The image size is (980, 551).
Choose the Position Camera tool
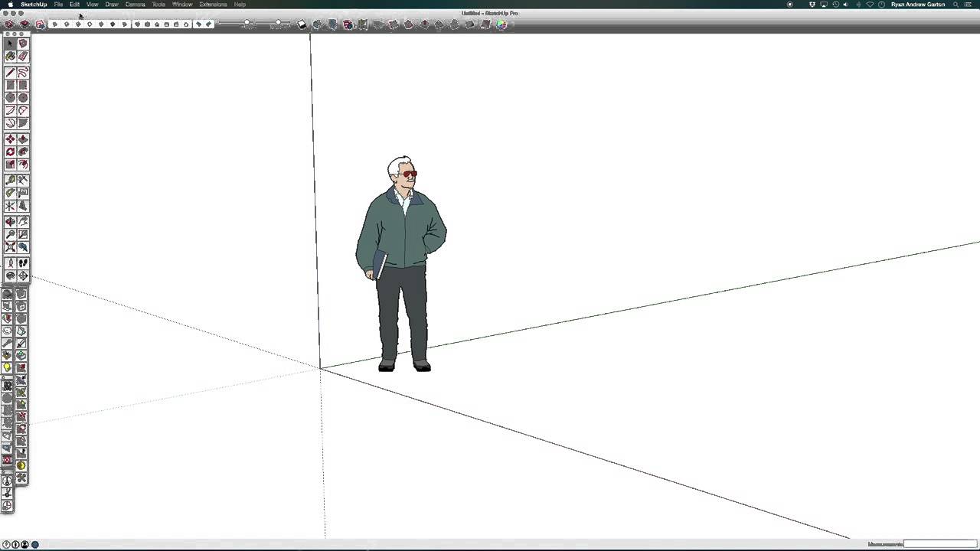point(10,263)
